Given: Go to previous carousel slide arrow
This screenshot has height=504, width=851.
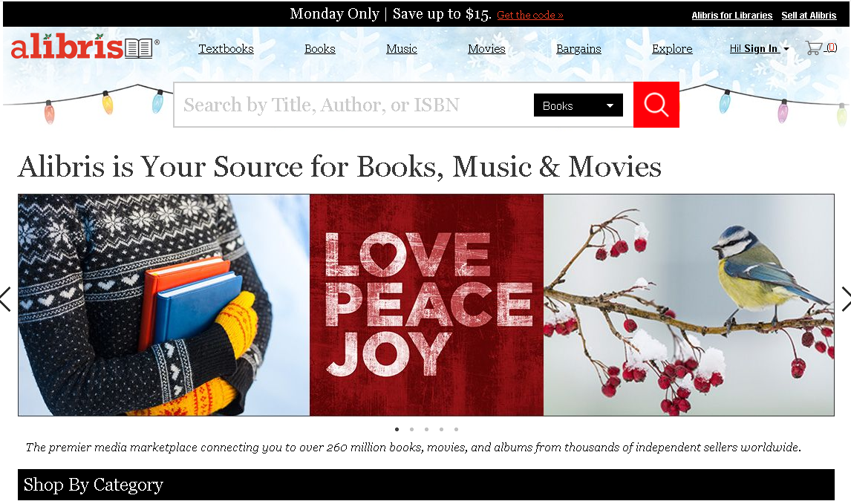Looking at the screenshot, I should pyautogui.click(x=5, y=299).
